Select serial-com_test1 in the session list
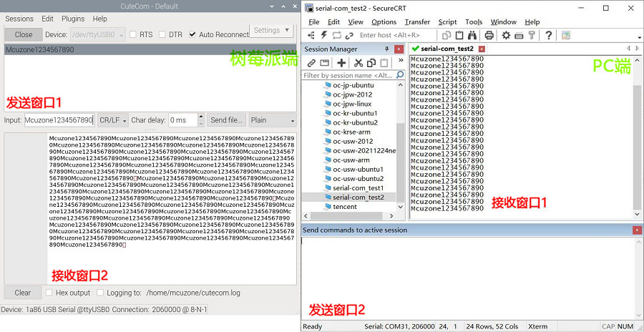Image resolution: width=644 pixels, height=332 pixels. click(358, 188)
